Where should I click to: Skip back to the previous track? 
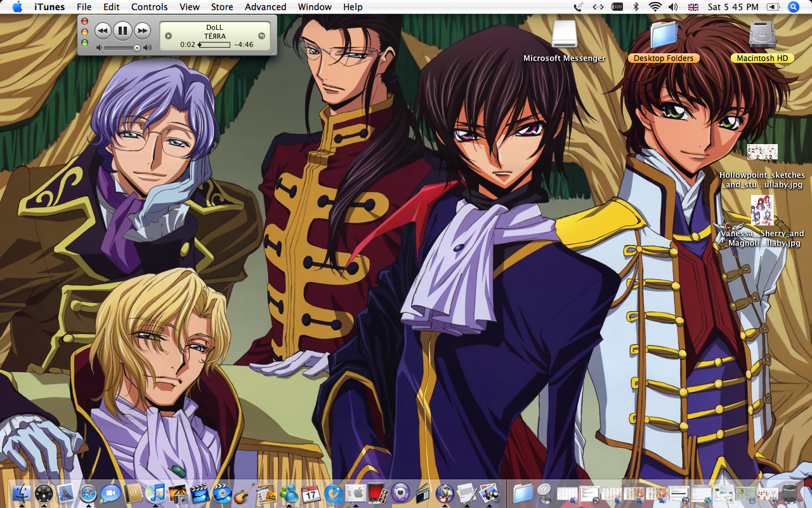coord(103,30)
